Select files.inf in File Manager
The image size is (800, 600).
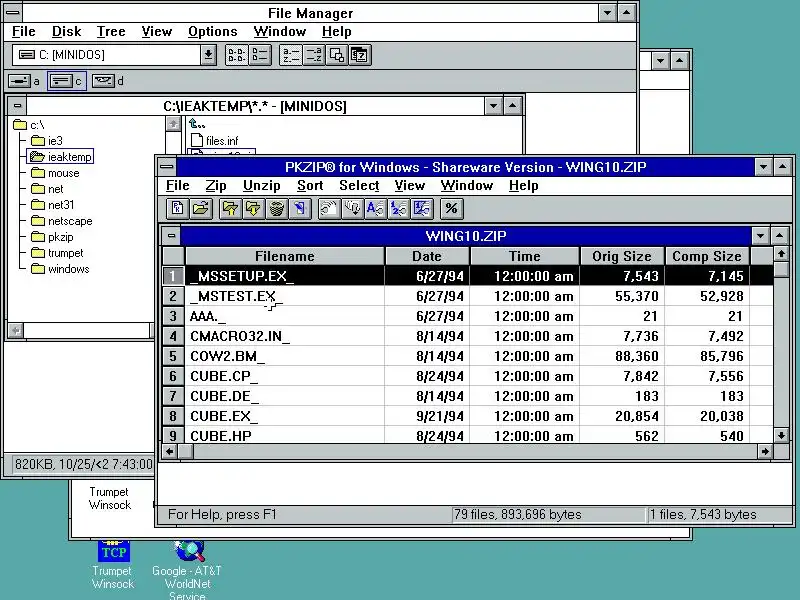[x=215, y=140]
